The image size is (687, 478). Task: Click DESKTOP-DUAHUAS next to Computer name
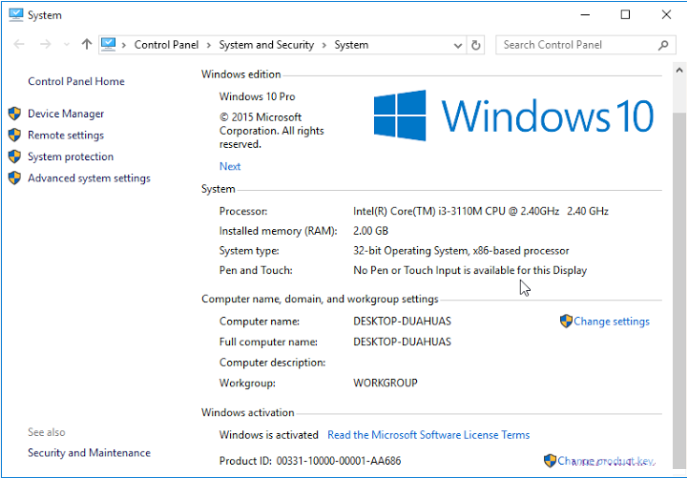[402, 322]
